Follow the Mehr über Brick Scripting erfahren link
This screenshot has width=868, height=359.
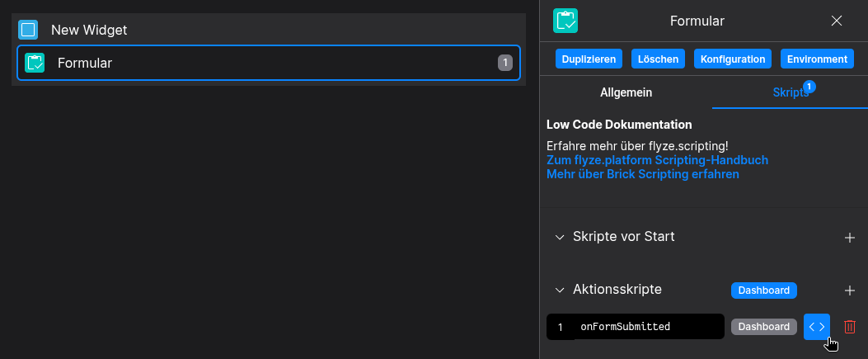642,174
